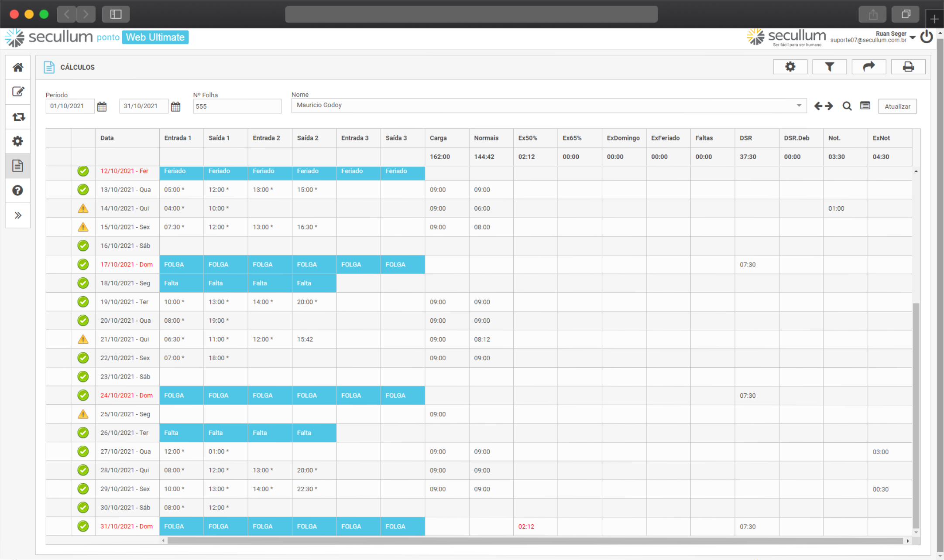Click the printer icon button
944x560 pixels.
point(908,67)
